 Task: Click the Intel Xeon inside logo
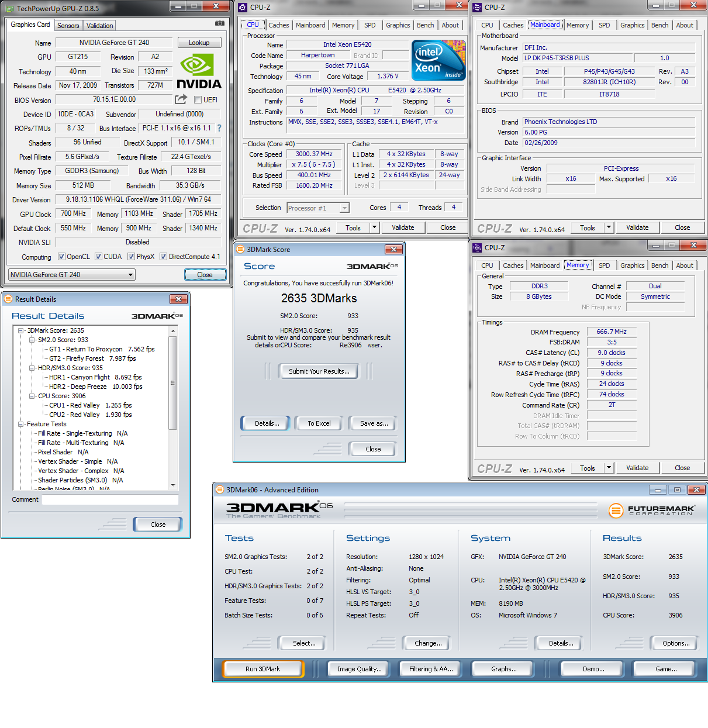(x=438, y=60)
